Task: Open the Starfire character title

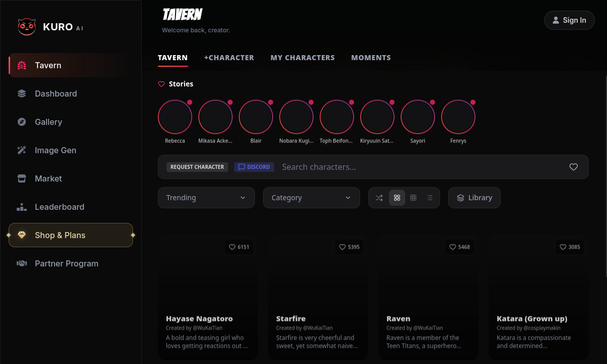Action: click(291, 319)
